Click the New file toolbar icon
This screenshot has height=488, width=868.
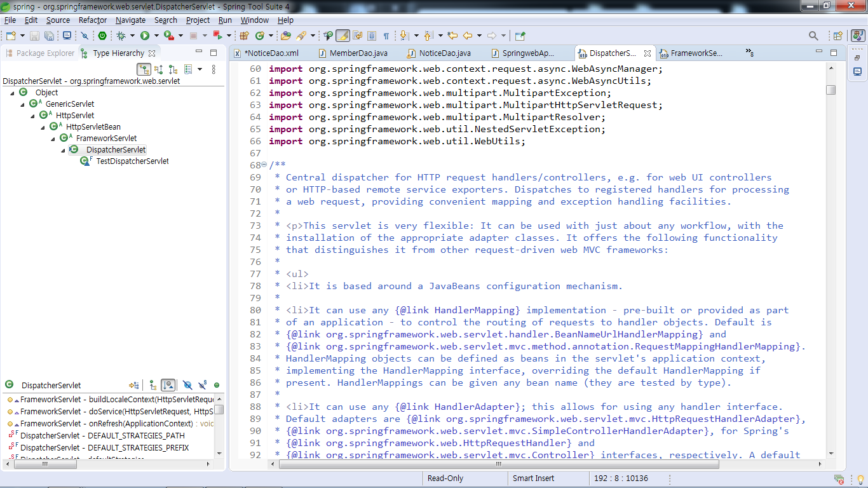click(x=11, y=36)
